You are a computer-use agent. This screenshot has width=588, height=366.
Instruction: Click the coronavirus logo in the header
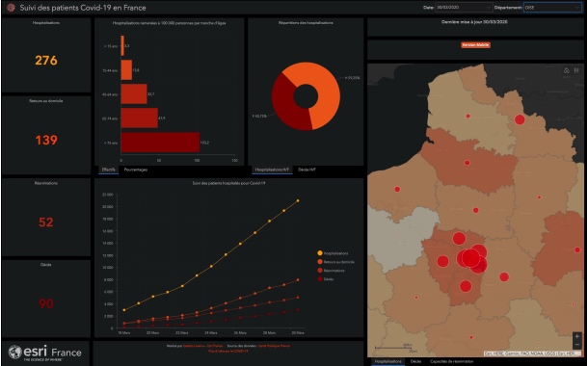click(x=11, y=8)
